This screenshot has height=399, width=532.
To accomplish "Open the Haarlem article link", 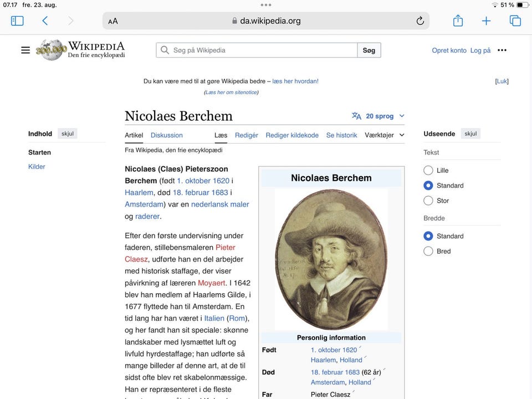I will click(x=139, y=192).
